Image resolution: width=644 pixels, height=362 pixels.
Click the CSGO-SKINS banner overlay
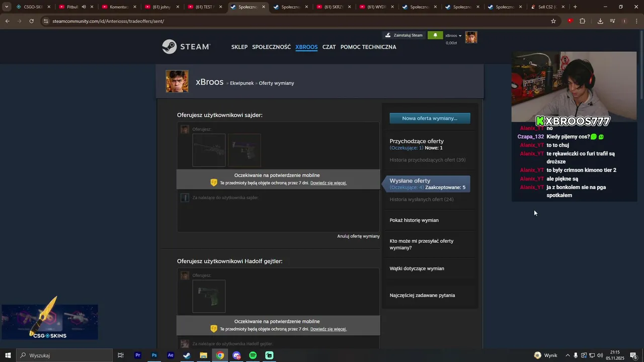point(49,321)
